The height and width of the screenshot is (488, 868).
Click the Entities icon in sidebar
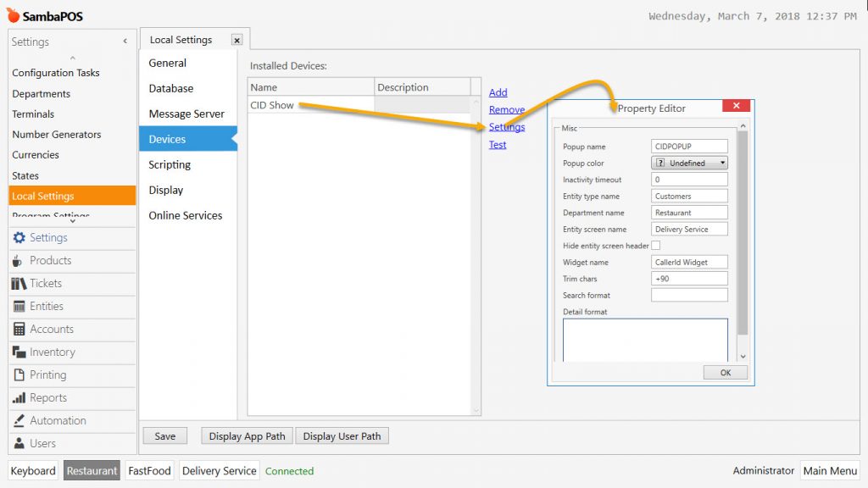click(19, 307)
